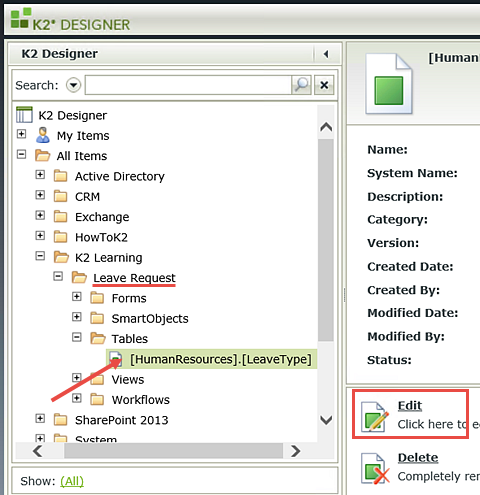Click the All Items open folder icon
Image resolution: width=480 pixels, height=495 pixels.
coord(43,156)
